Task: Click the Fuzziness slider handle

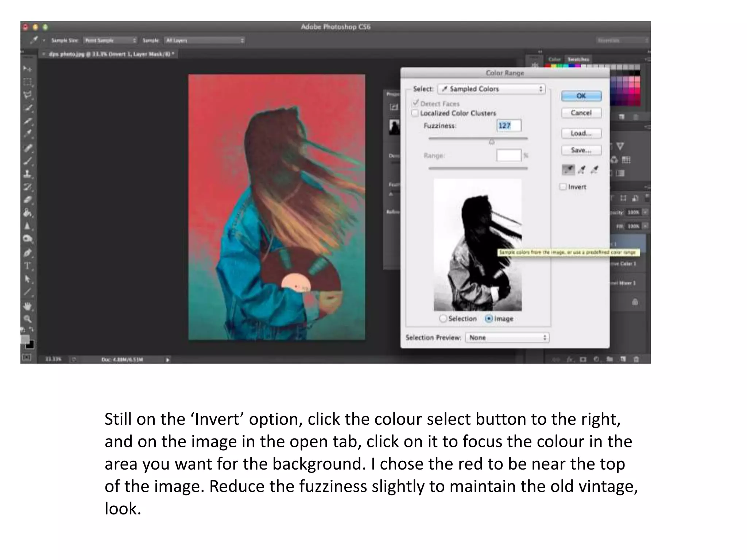Action: [492, 141]
